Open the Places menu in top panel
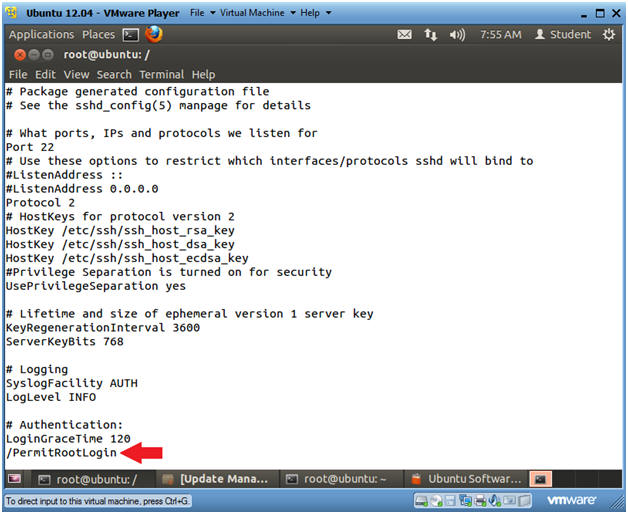 point(99,34)
